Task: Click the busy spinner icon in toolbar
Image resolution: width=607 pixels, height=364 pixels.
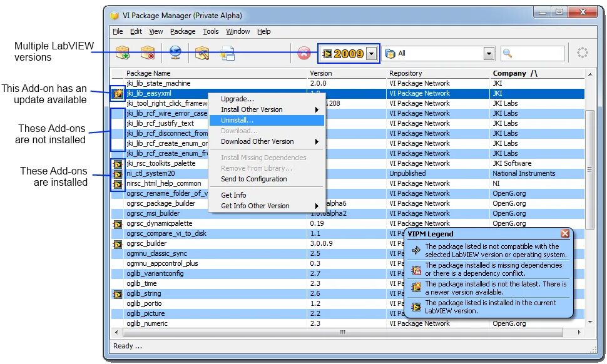Action: pyautogui.click(x=582, y=53)
